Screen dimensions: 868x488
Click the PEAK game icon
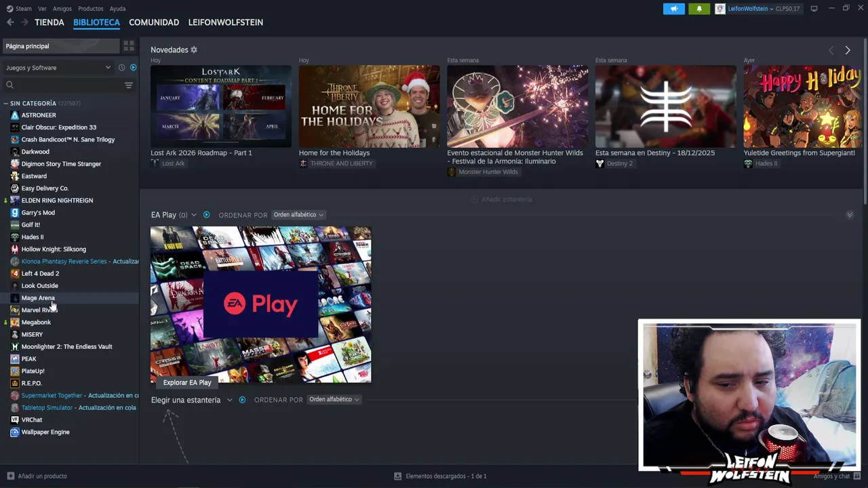coord(15,359)
